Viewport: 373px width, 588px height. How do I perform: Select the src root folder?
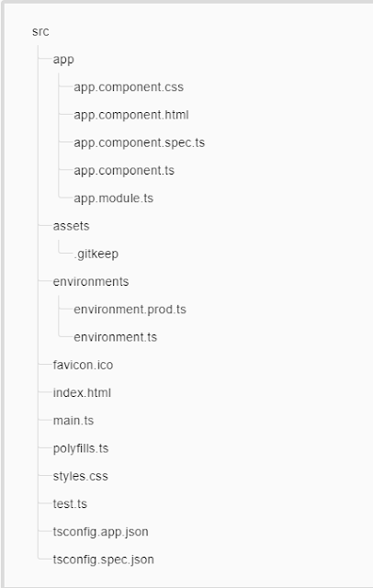tap(40, 32)
